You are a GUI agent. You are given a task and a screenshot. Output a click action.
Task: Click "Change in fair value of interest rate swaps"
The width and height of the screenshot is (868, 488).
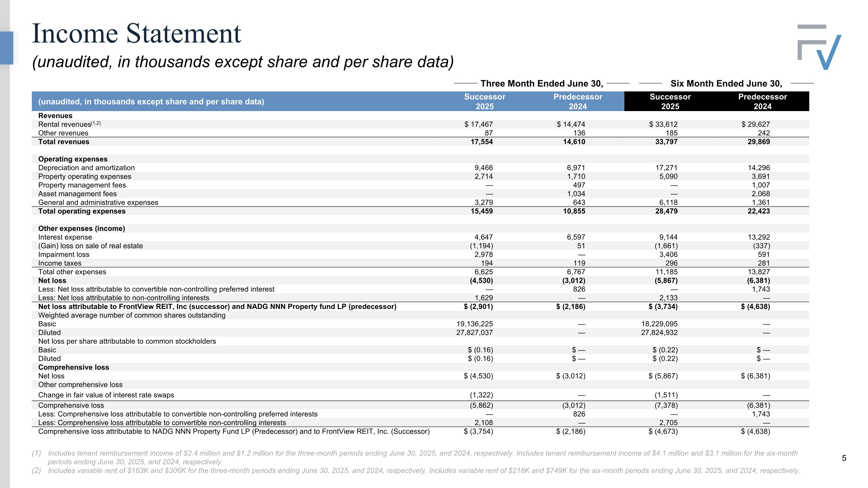[106, 395]
